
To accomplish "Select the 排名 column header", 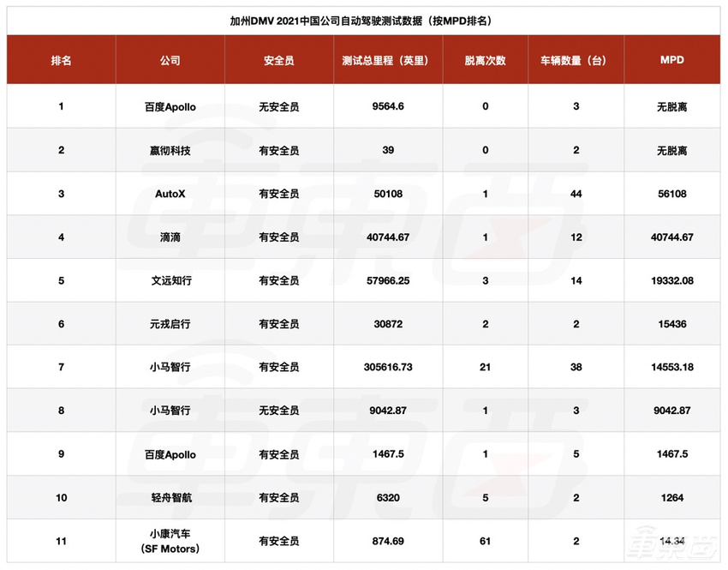I will click(60, 60).
